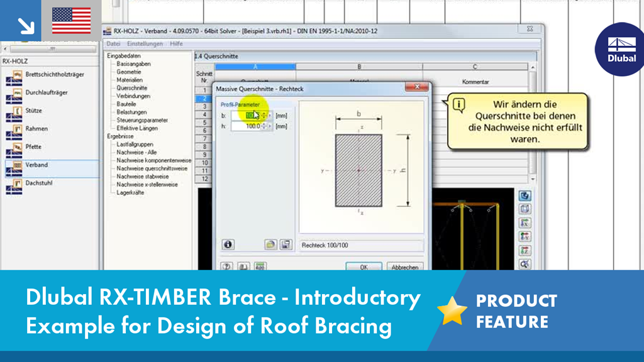Open the arrow menu beside h value

click(x=270, y=126)
